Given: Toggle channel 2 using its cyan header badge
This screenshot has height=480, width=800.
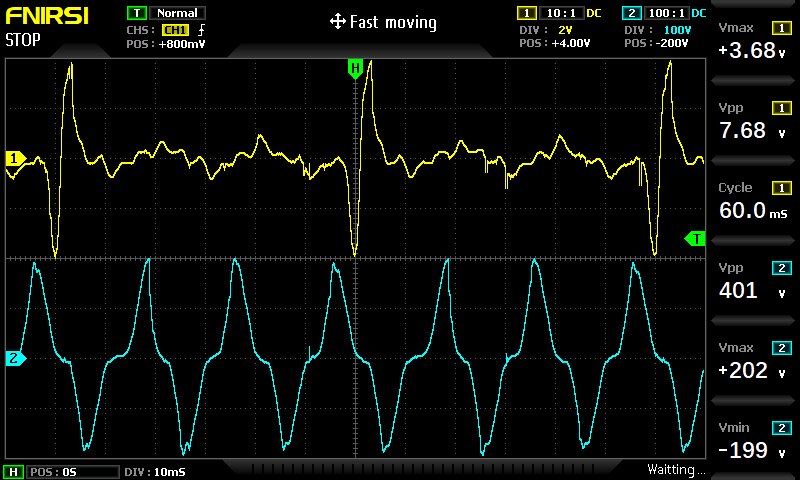Looking at the screenshot, I should click(x=631, y=13).
